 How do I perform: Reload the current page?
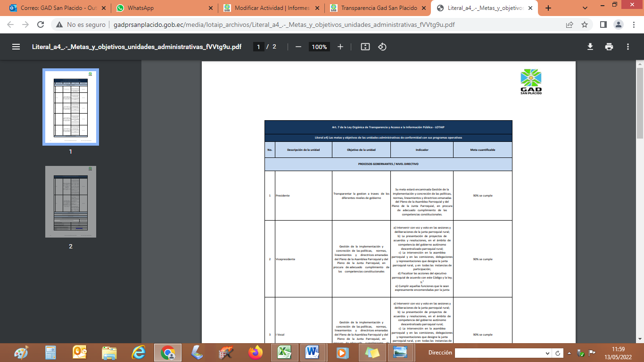click(41, 25)
